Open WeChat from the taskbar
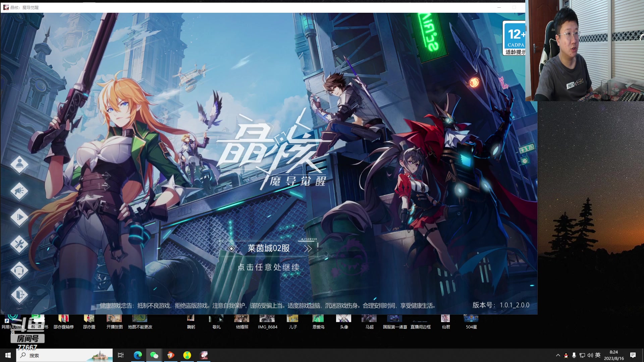 pyautogui.click(x=154, y=355)
